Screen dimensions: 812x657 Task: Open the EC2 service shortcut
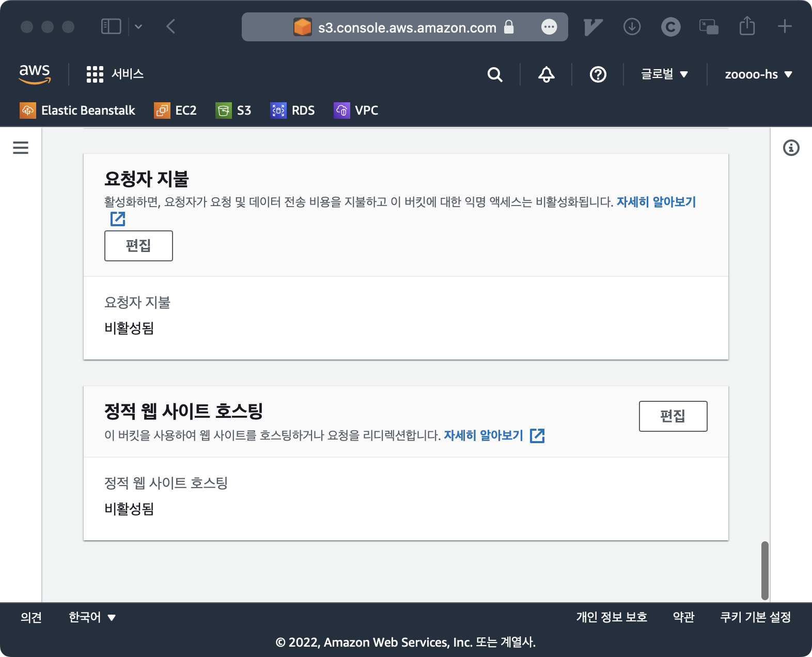[x=176, y=110]
